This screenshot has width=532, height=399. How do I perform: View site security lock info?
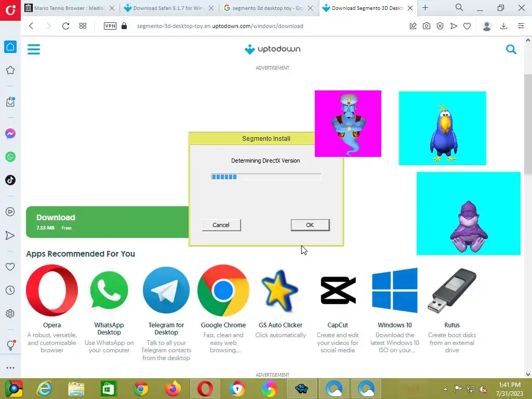pyautogui.click(x=124, y=26)
